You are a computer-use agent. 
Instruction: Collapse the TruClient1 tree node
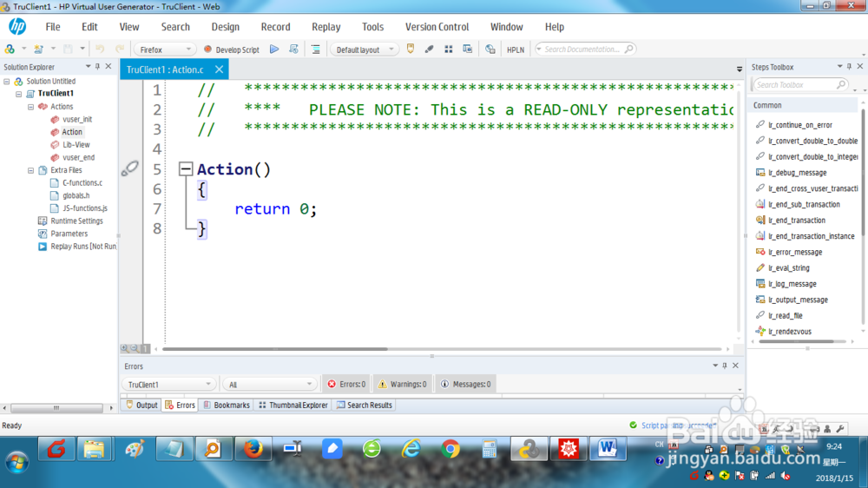18,94
